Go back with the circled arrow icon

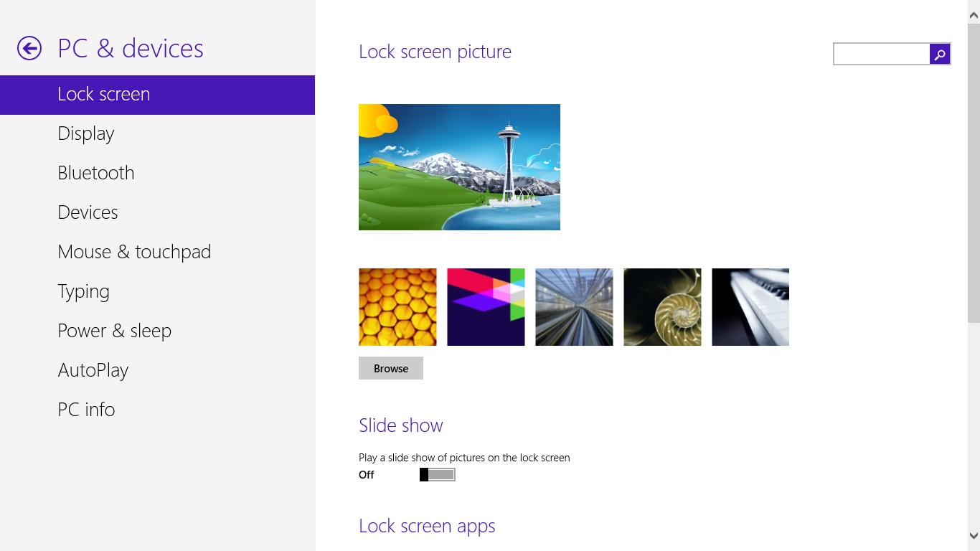[29, 48]
